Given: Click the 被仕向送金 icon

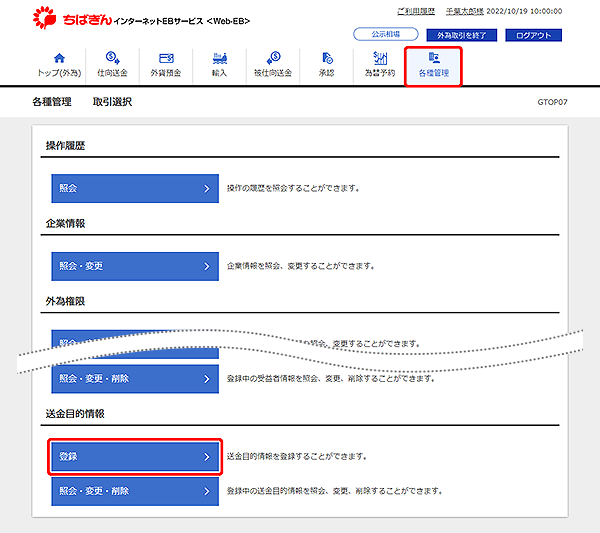Looking at the screenshot, I should tap(274, 58).
